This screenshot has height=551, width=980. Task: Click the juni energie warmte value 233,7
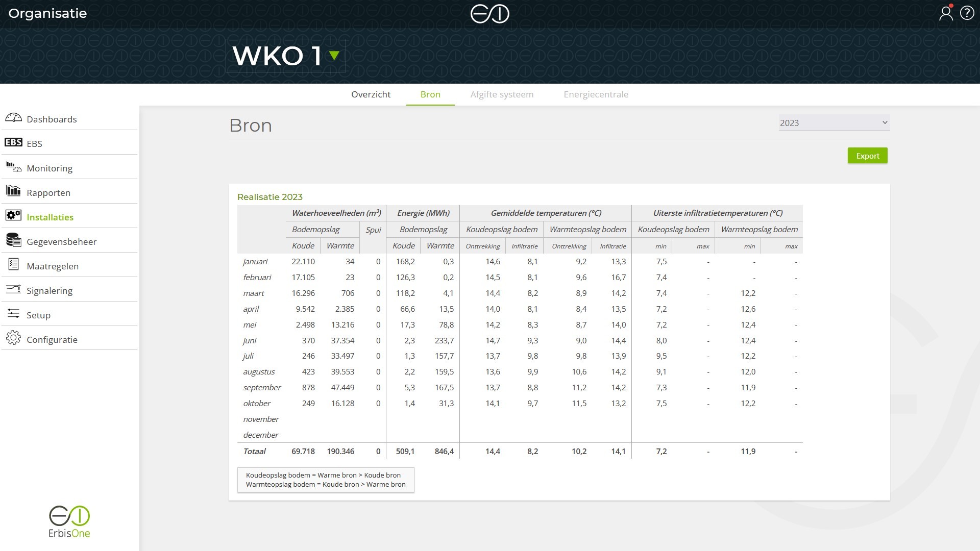coord(444,341)
